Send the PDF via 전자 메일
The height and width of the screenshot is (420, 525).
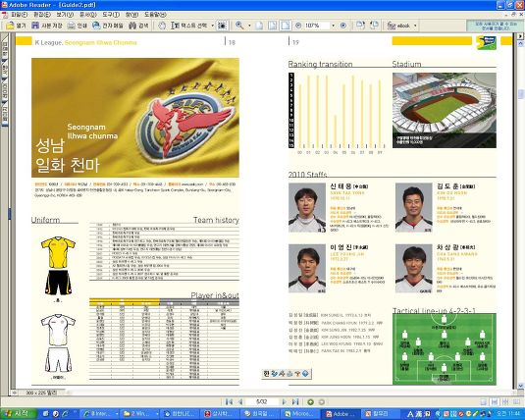(x=108, y=26)
